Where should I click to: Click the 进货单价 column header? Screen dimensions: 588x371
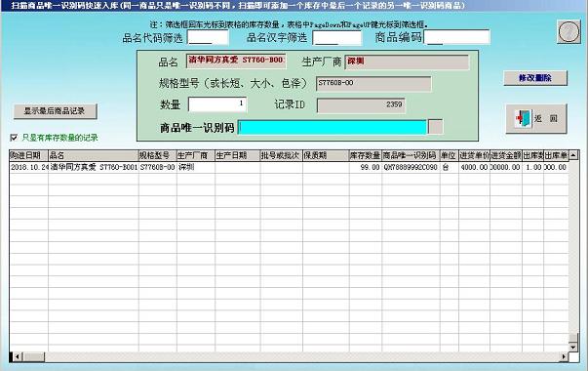[474, 155]
